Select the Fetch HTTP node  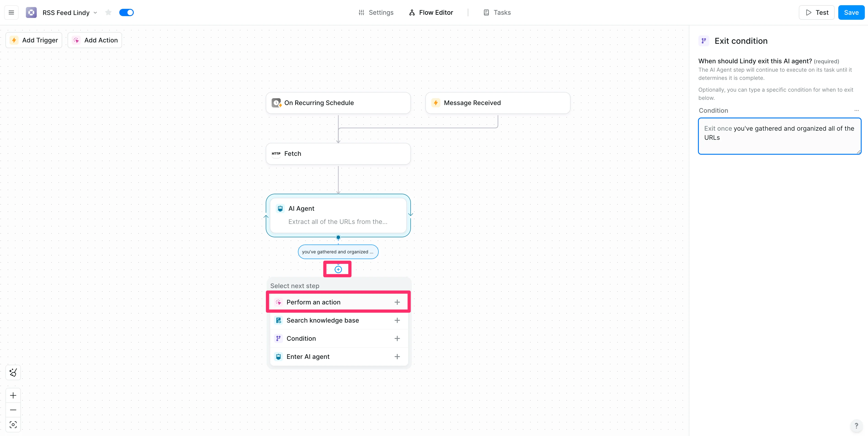tap(338, 154)
